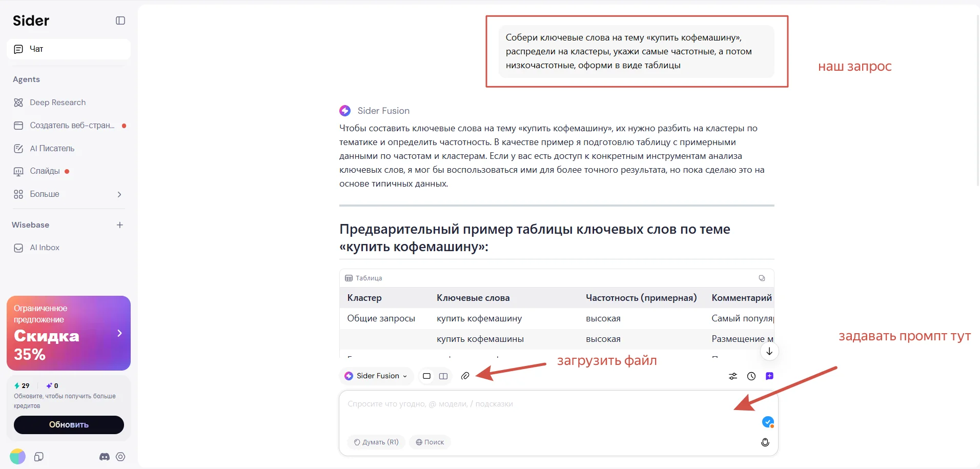Collapse the Sider sidebar panel icon
This screenshot has height=469, width=980.
(120, 21)
